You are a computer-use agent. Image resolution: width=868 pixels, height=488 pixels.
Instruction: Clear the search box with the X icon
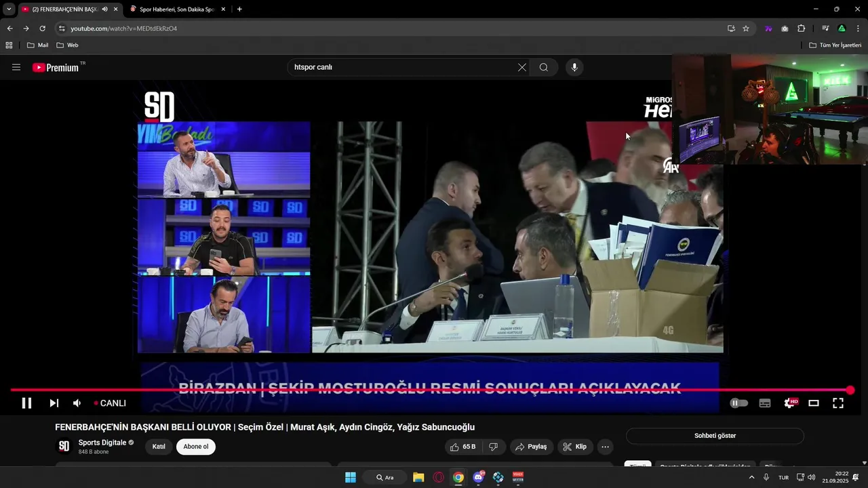click(521, 67)
